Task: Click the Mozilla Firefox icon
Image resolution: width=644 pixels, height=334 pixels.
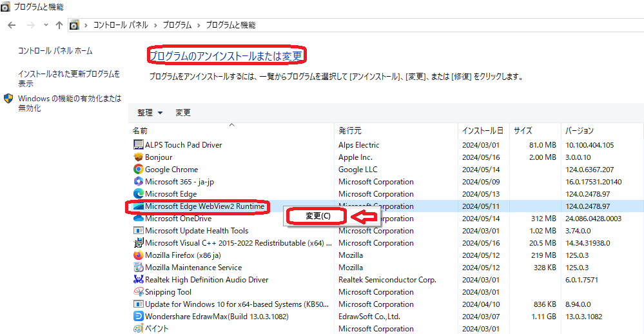Action: [139, 255]
